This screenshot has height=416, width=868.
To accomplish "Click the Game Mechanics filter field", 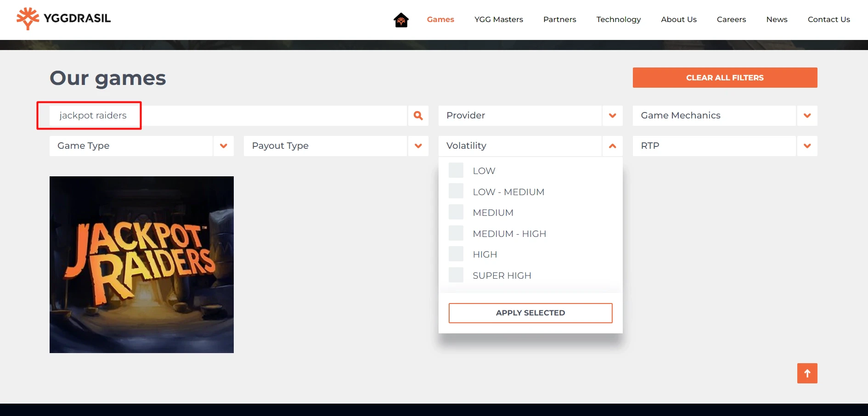I will [714, 116].
